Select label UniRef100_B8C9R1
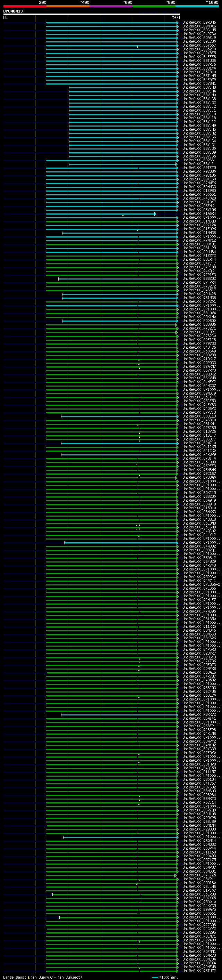Image resolution: width=222 pixels, height=980 pixels. 199,332
